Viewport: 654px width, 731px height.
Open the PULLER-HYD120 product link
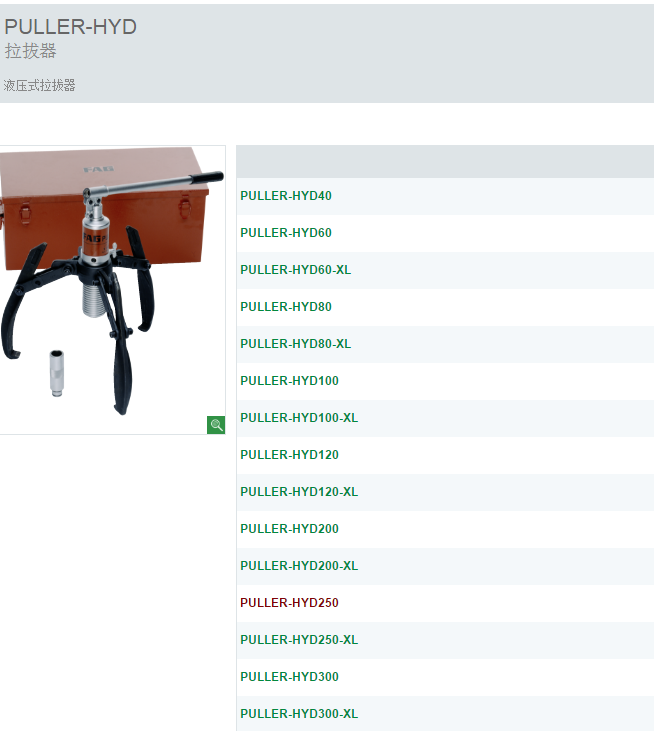click(x=289, y=455)
